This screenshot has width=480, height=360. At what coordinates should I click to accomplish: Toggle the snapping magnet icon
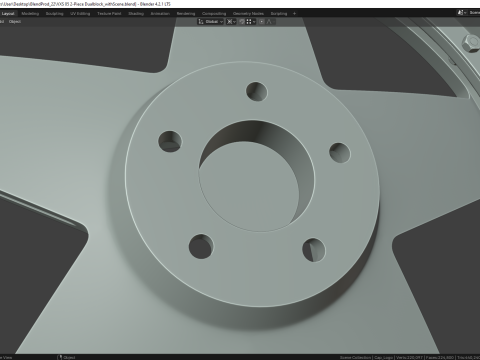click(x=242, y=22)
